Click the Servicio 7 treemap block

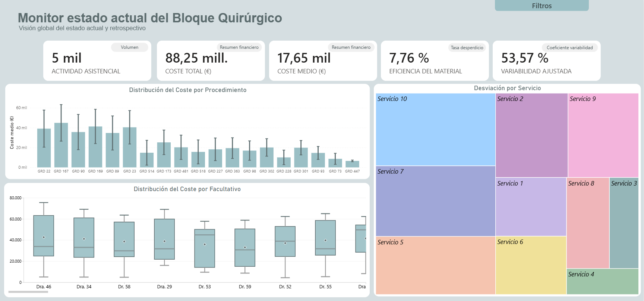coord(435,201)
